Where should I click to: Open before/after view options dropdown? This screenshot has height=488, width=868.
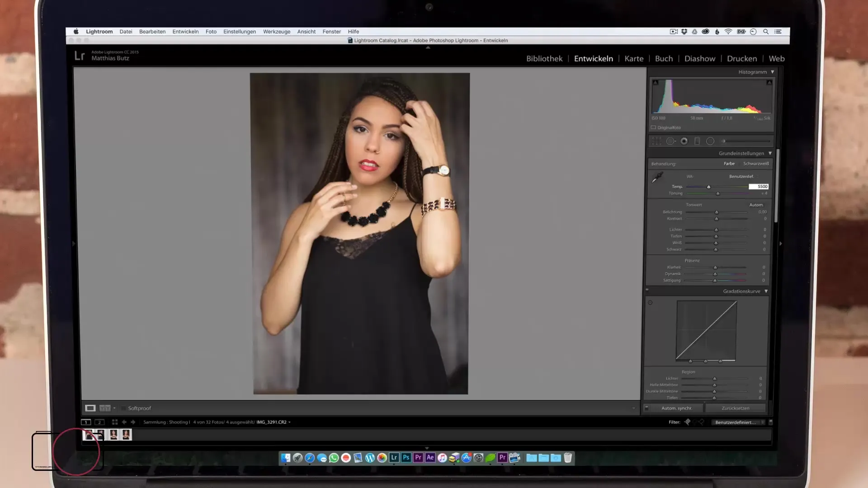114,408
